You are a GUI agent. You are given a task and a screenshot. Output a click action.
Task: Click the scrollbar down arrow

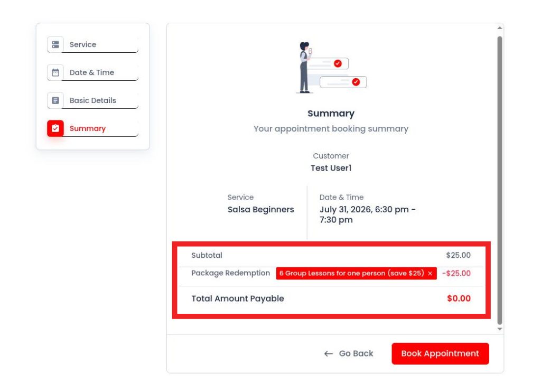pos(500,329)
